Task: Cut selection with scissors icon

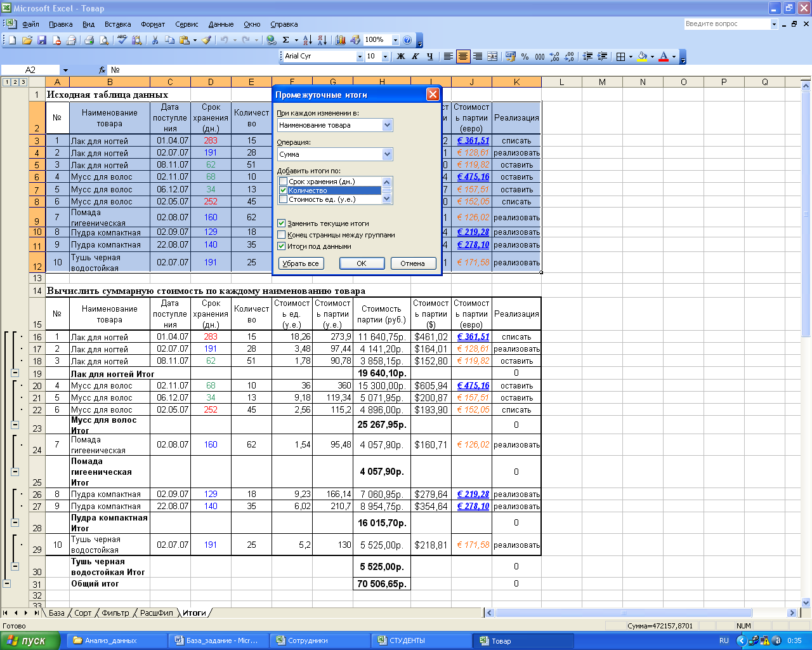Action: [155, 40]
